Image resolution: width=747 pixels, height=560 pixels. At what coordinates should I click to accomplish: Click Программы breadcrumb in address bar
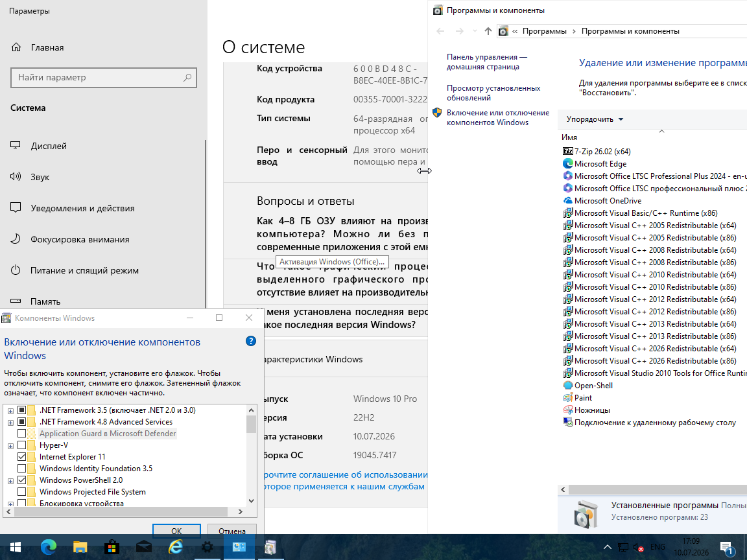click(x=545, y=31)
